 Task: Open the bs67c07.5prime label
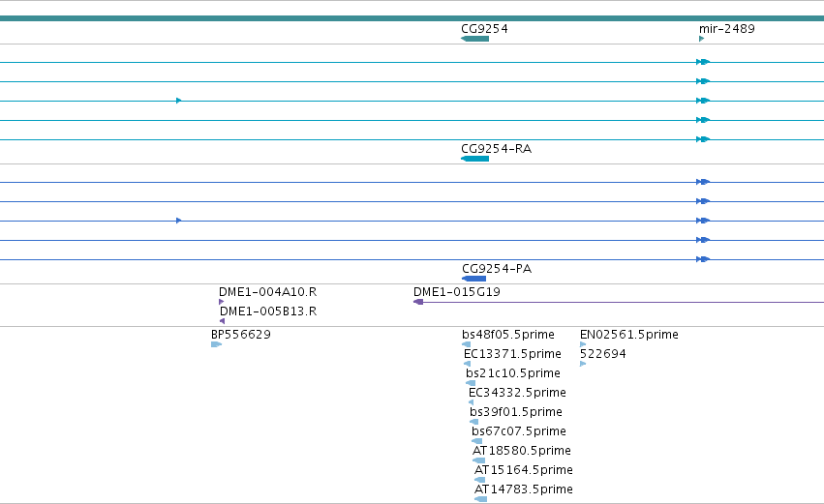pyautogui.click(x=519, y=431)
